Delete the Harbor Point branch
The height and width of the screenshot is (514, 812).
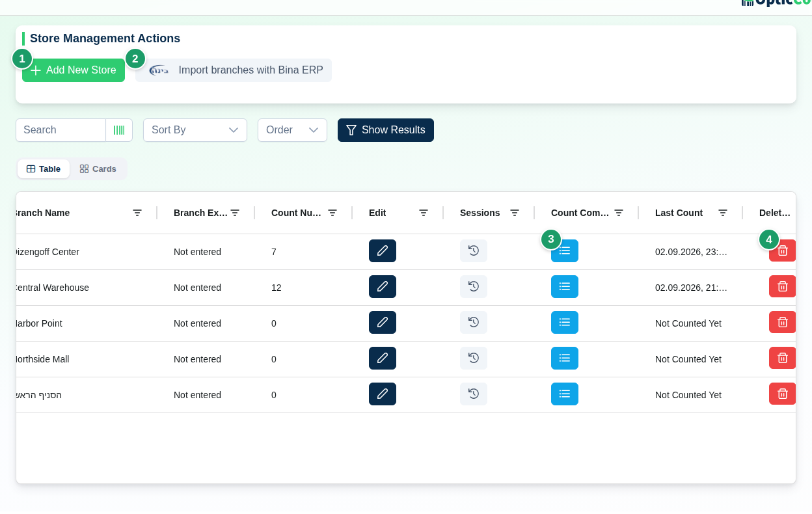(782, 322)
